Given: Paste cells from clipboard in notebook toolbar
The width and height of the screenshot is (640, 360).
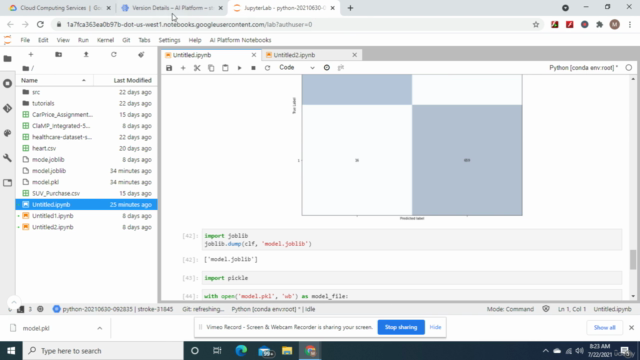Looking at the screenshot, I should 225,68.
